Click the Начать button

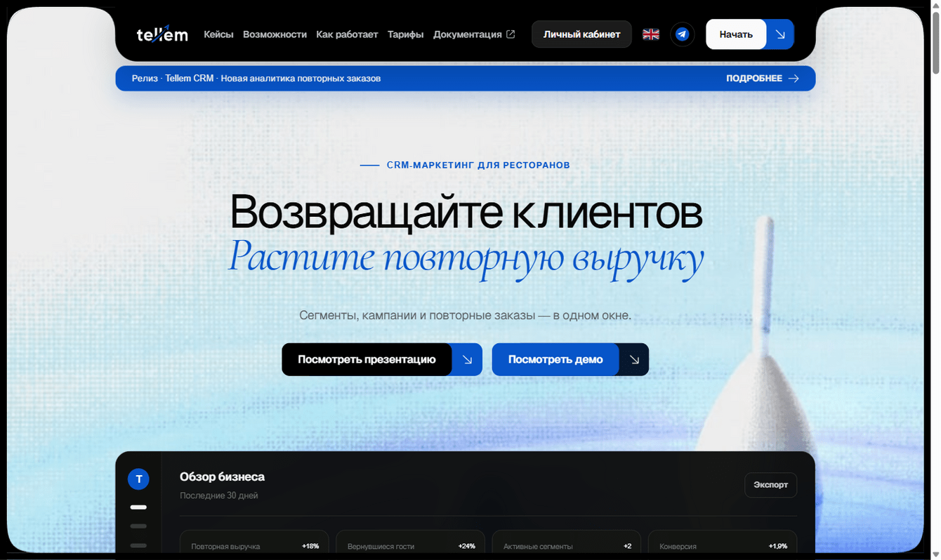[736, 34]
